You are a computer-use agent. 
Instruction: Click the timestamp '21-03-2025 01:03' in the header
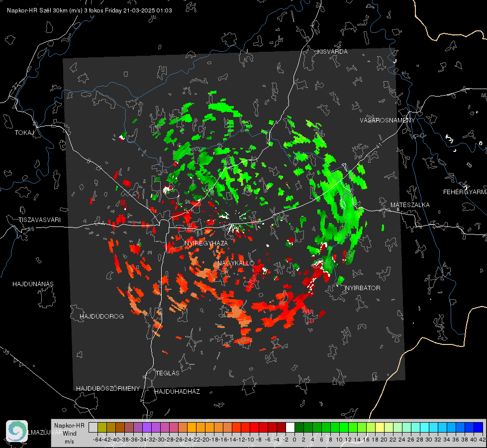[x=148, y=10]
